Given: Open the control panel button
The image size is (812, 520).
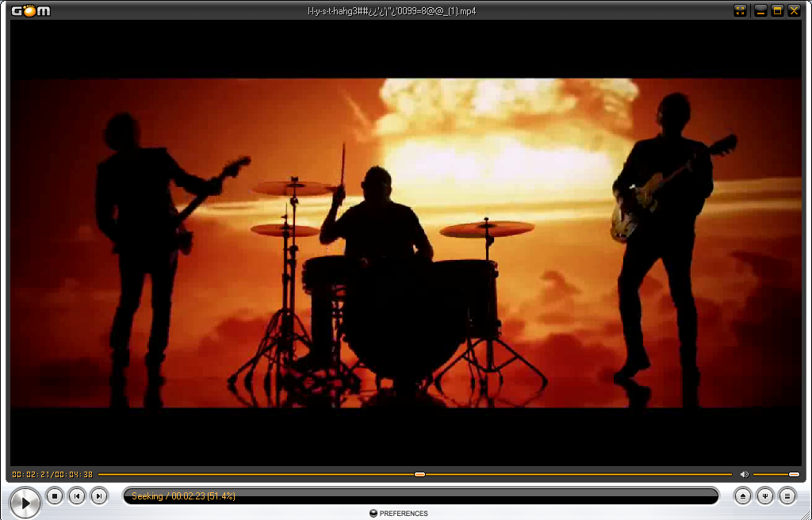Looking at the screenshot, I should coord(765,496).
